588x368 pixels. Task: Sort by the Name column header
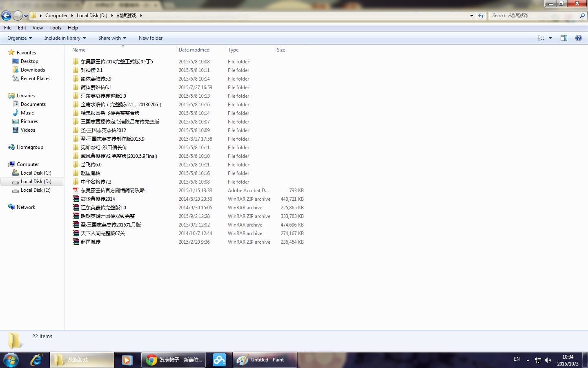click(x=122, y=50)
